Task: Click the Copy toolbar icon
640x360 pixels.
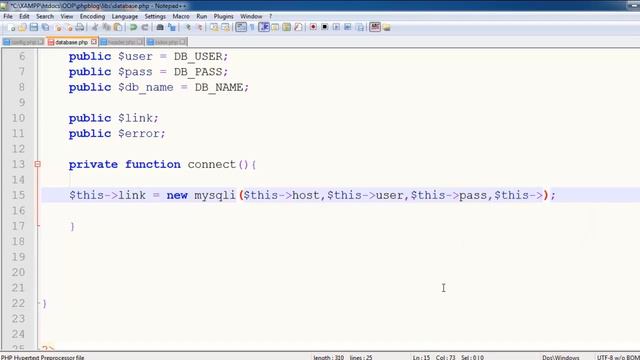Action: (x=106, y=27)
